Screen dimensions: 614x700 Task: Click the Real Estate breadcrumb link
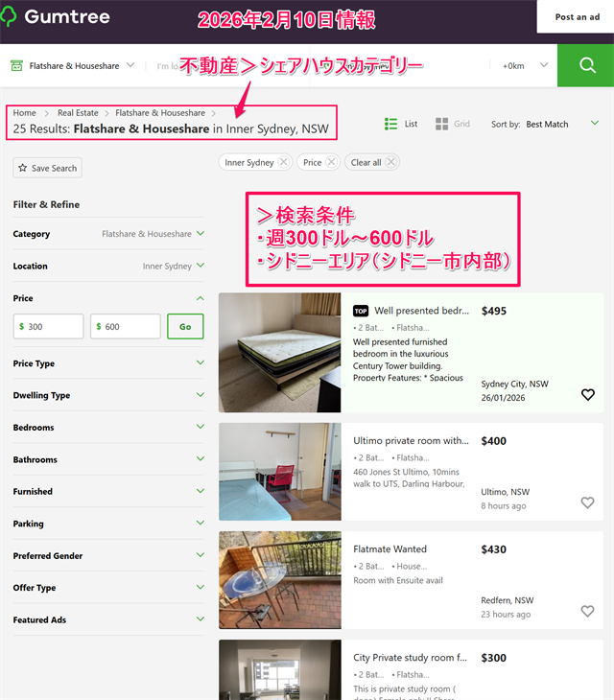[78, 113]
